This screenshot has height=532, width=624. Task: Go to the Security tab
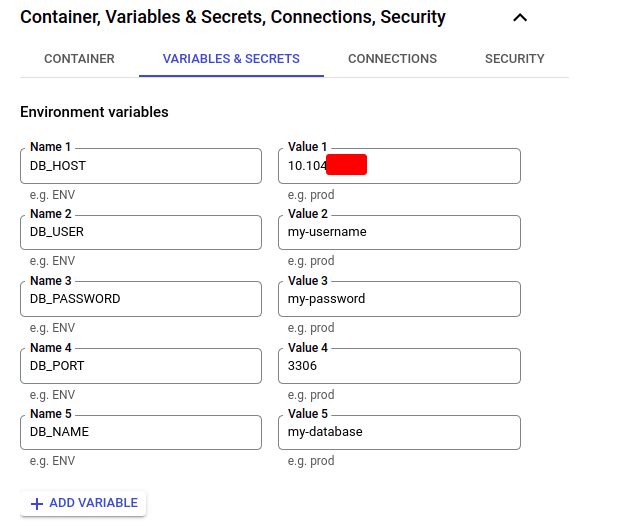click(x=514, y=59)
